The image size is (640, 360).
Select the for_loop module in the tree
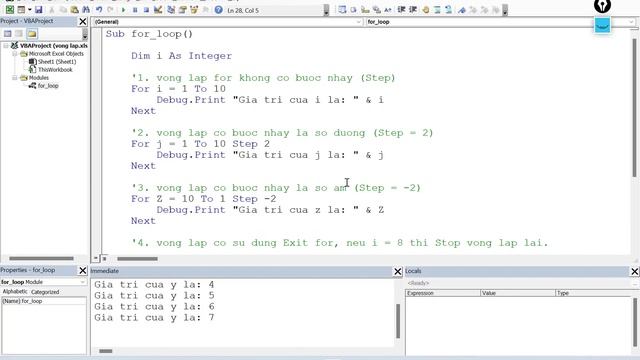[48, 86]
